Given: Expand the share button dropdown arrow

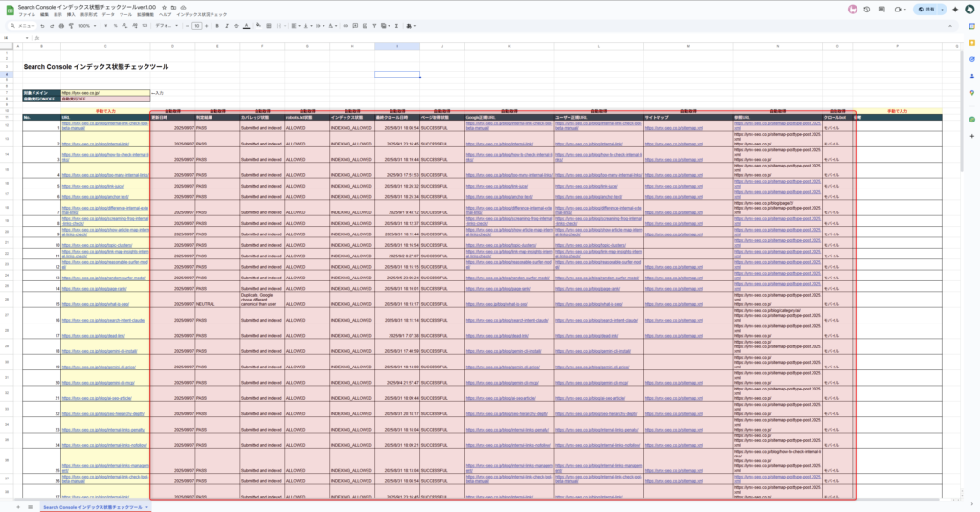Looking at the screenshot, I should 943,9.
